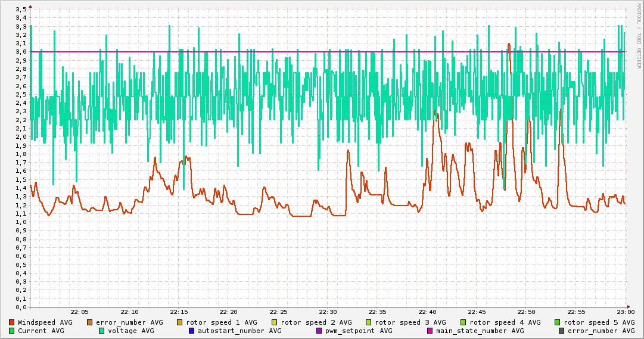The width and height of the screenshot is (644, 339).
Task: Select the 'voltage AVG' legend label
Action: pyautogui.click(x=131, y=331)
